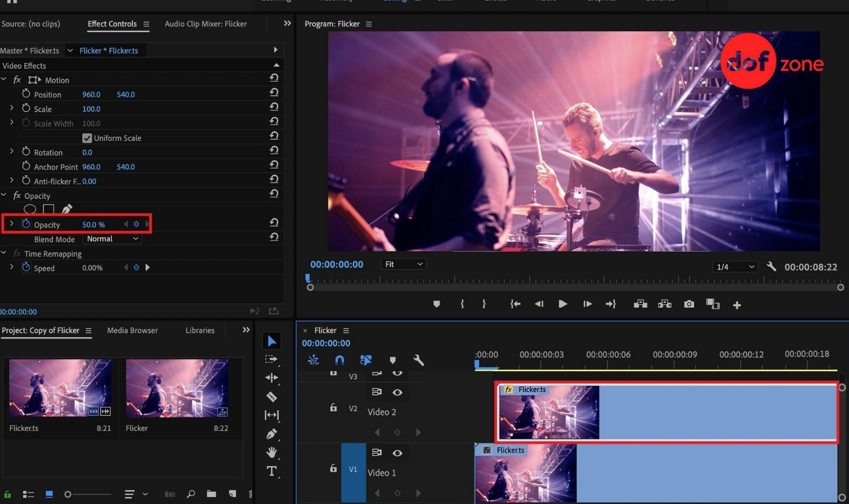
Task: Play the Program monitor video
Action: click(x=563, y=304)
